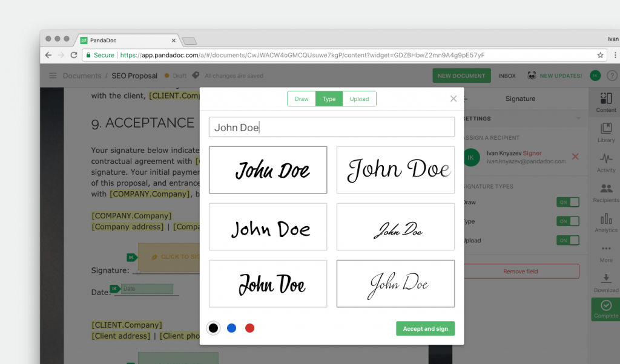Screen dimensions: 620x364
Task: Open the help question mark icon
Action: [612, 76]
